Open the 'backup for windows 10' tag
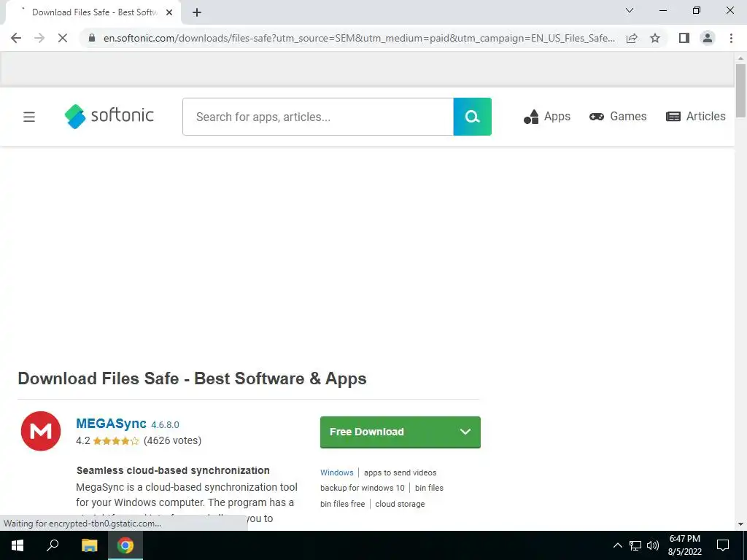747x560 pixels. click(362, 488)
